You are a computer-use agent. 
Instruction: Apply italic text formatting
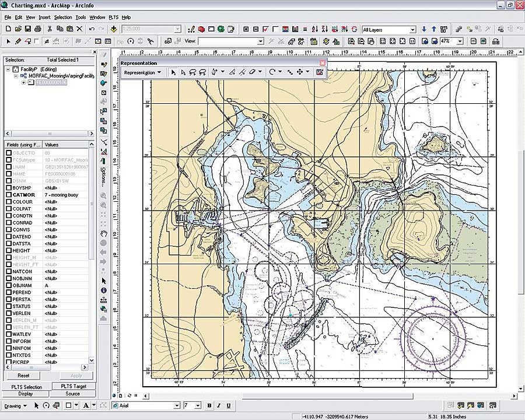(x=219, y=405)
